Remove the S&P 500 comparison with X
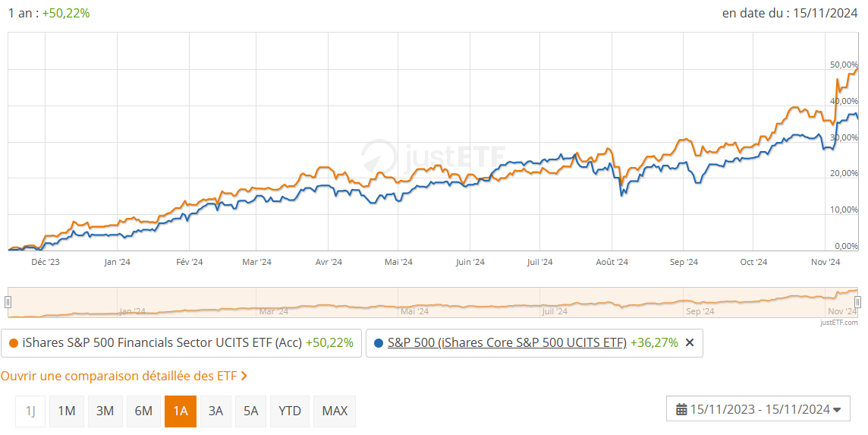 coord(689,343)
